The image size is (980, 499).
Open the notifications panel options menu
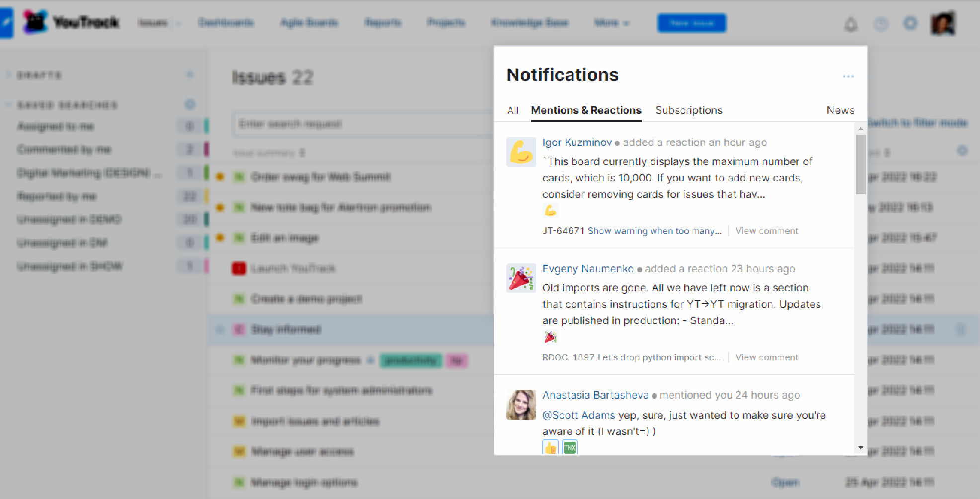pos(848,76)
